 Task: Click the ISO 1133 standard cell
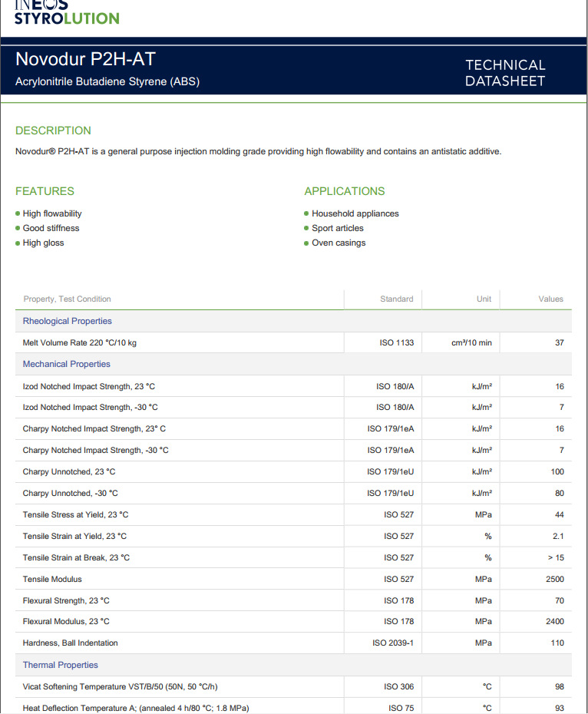coord(397,342)
